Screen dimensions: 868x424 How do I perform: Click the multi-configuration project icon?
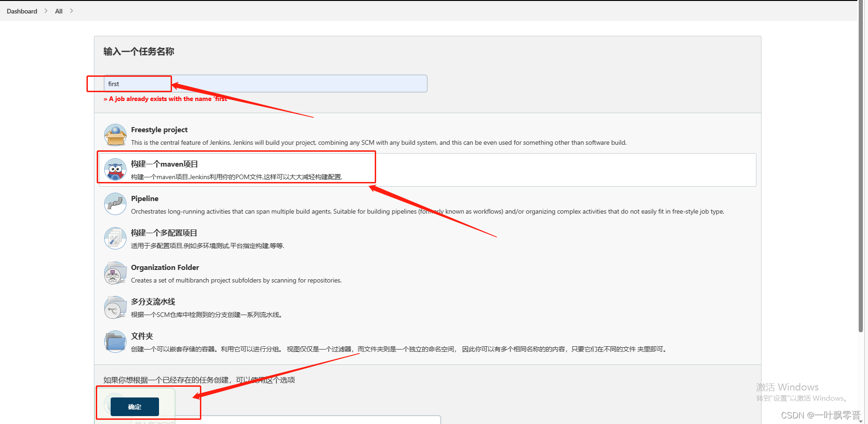[115, 238]
